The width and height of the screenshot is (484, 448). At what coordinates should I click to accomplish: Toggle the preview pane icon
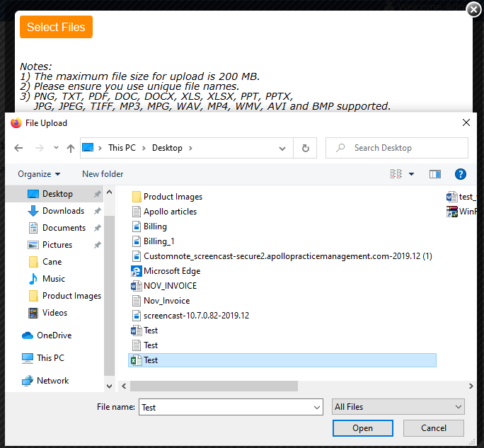pos(434,174)
